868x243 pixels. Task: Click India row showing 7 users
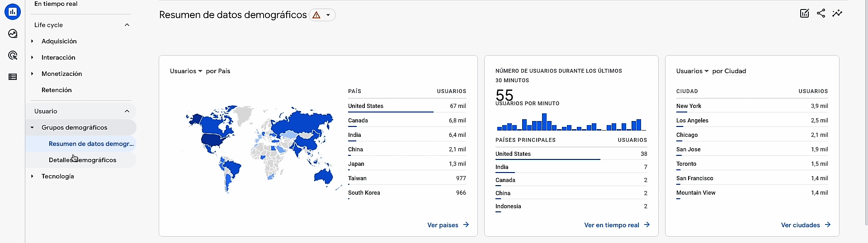(x=571, y=167)
